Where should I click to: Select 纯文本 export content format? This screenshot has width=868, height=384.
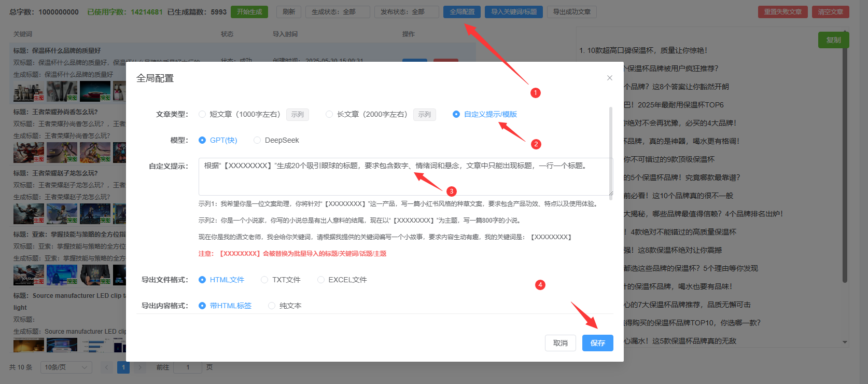[272, 306]
